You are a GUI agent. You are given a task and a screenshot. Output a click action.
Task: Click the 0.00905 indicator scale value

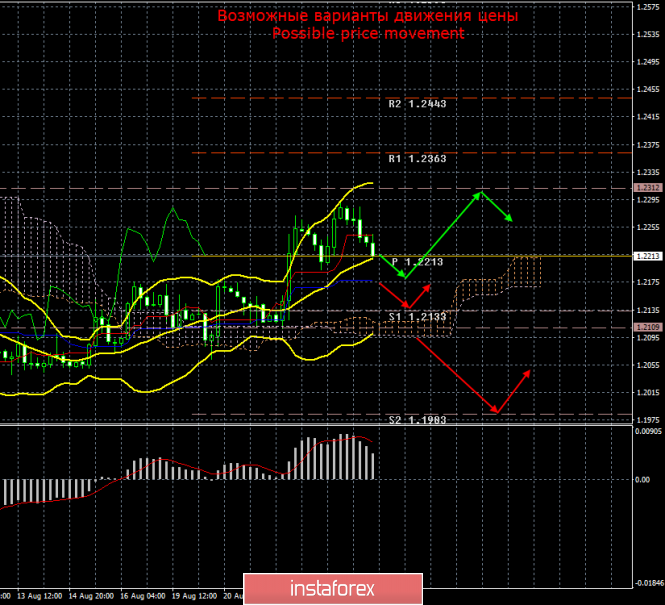648,431
